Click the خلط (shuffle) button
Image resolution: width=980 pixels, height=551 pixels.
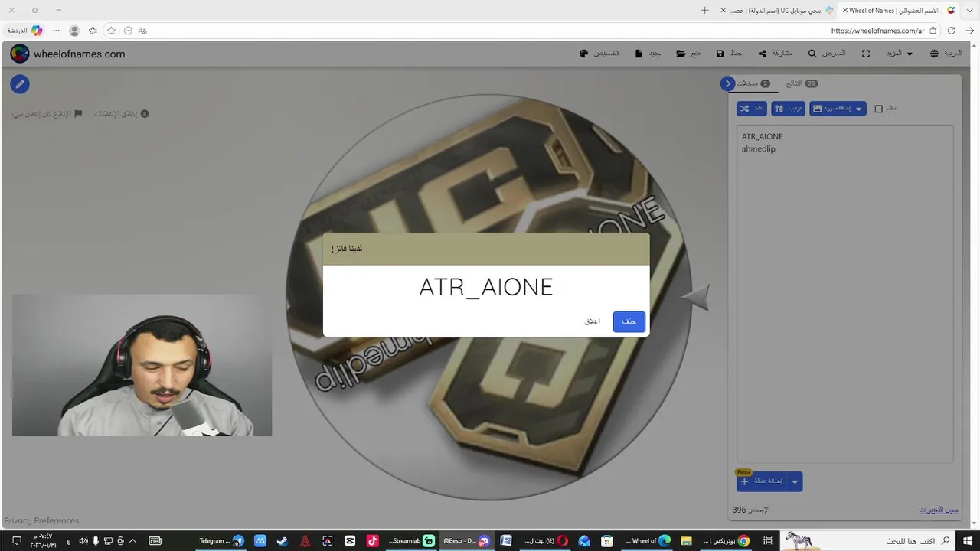[752, 109]
